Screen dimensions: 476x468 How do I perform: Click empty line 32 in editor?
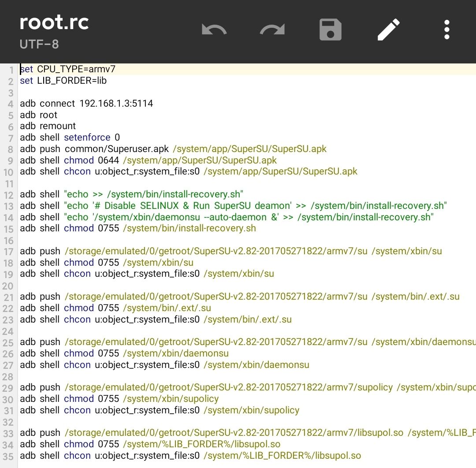pyautogui.click(x=246, y=422)
